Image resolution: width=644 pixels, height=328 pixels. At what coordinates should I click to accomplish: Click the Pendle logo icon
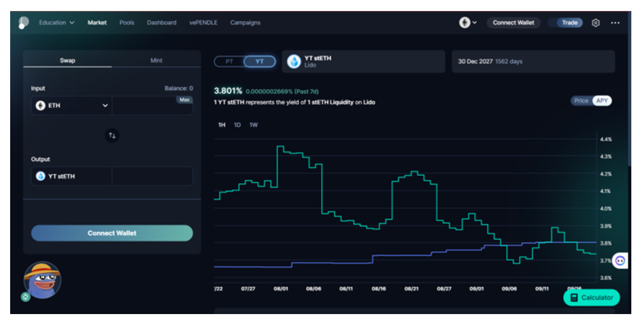(23, 23)
